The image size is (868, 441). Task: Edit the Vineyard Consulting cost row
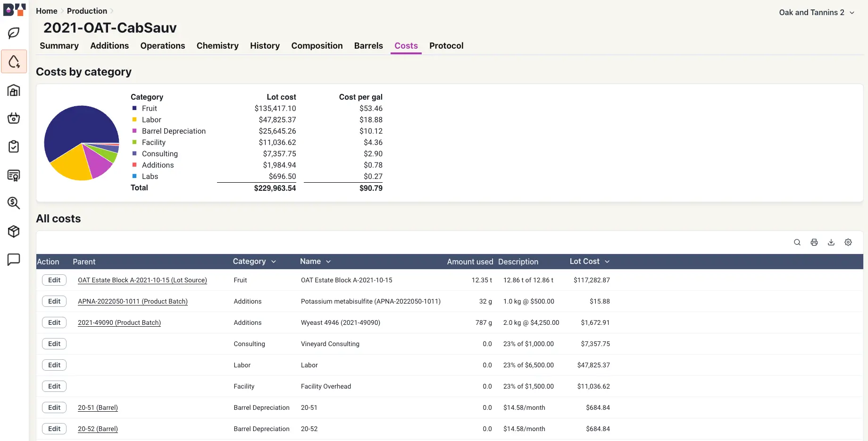[54, 344]
